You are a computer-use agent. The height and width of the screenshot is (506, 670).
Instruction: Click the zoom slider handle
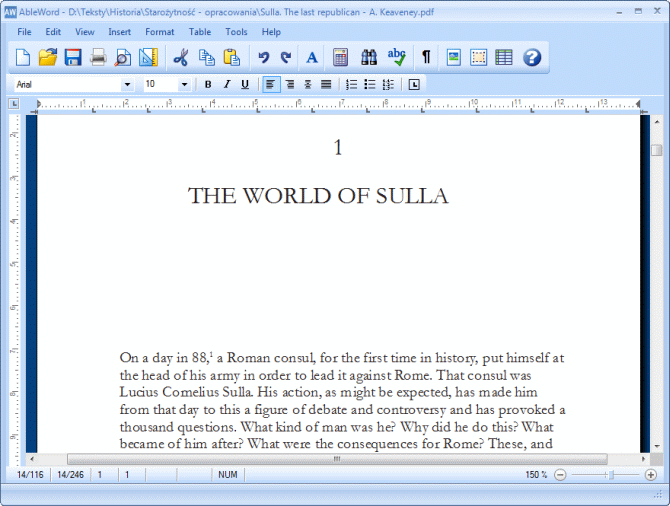(611, 475)
